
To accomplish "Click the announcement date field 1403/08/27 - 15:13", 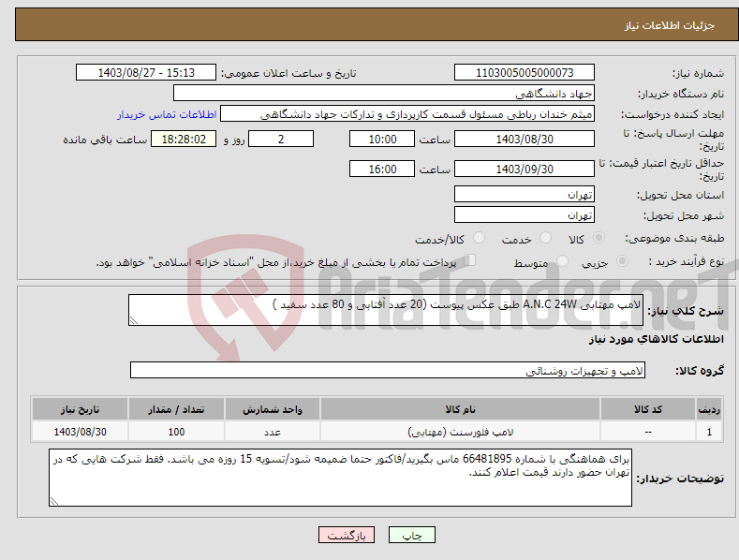I will pyautogui.click(x=145, y=73).
